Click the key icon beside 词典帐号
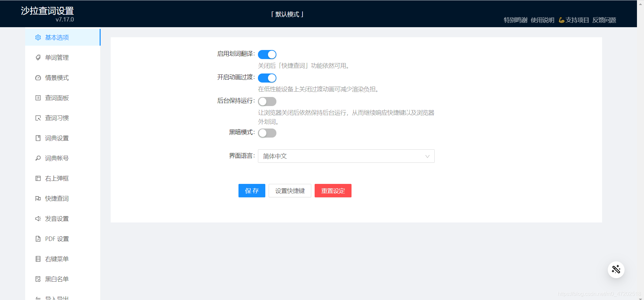This screenshot has width=644, height=300. [38, 158]
